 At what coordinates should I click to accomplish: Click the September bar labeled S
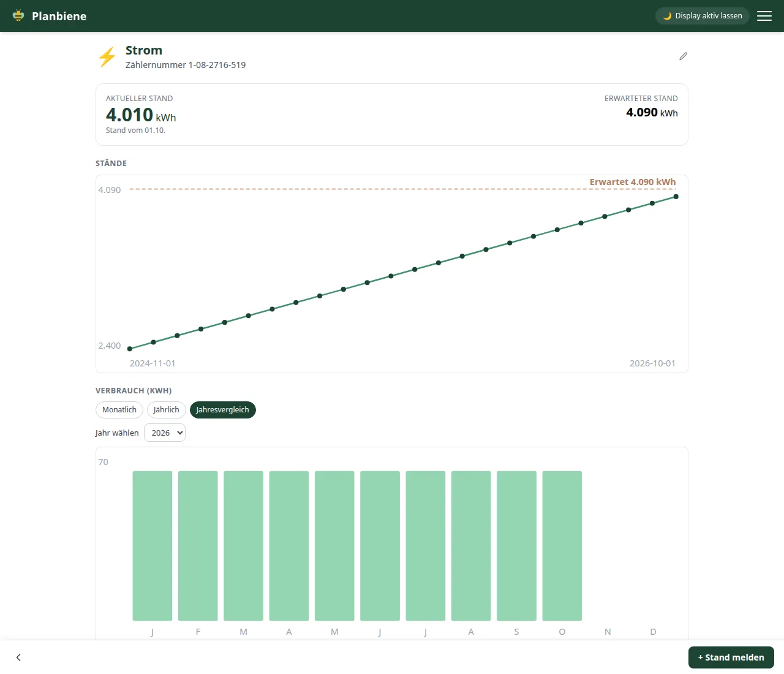pos(516,546)
